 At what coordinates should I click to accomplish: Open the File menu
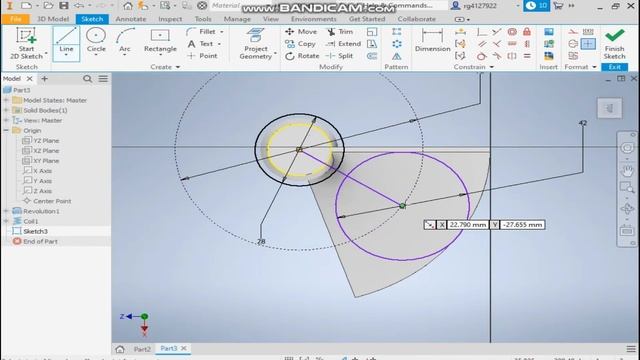(16, 19)
